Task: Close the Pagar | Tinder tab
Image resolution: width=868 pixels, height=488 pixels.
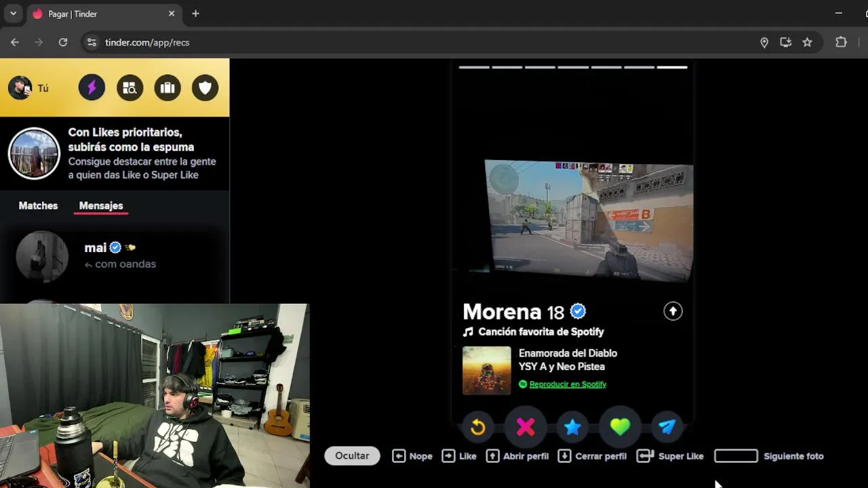Action: (x=172, y=14)
